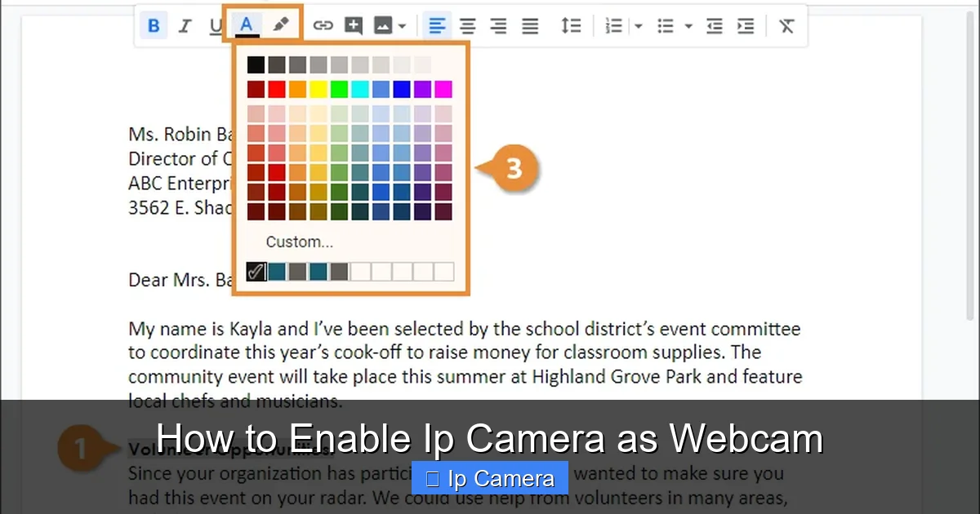Image resolution: width=980 pixels, height=514 pixels.
Task: Click the line beginning "Ms. Robin Ba"
Action: point(181,134)
